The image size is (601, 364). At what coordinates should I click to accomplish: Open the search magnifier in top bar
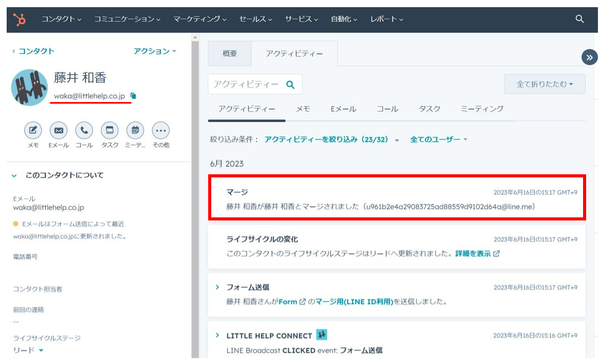[579, 19]
